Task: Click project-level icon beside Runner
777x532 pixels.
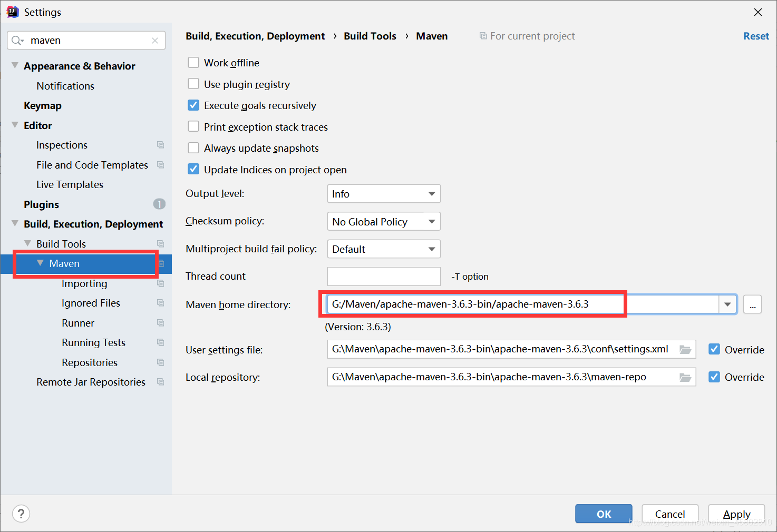Action: pos(161,323)
